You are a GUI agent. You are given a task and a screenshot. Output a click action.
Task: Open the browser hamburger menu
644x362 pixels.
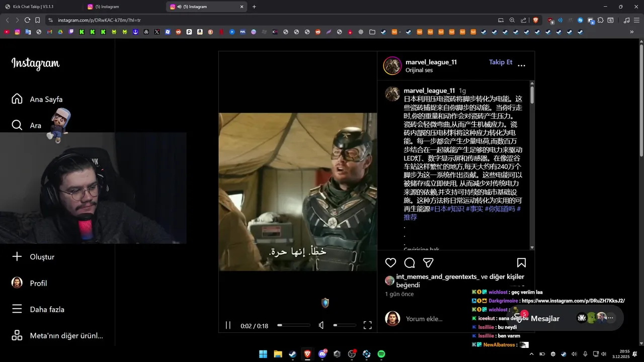point(636,20)
